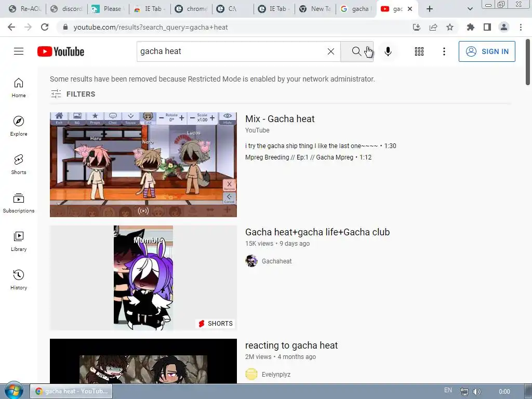The width and height of the screenshot is (532, 399).
Task: Open History in the sidebar
Action: click(x=19, y=280)
